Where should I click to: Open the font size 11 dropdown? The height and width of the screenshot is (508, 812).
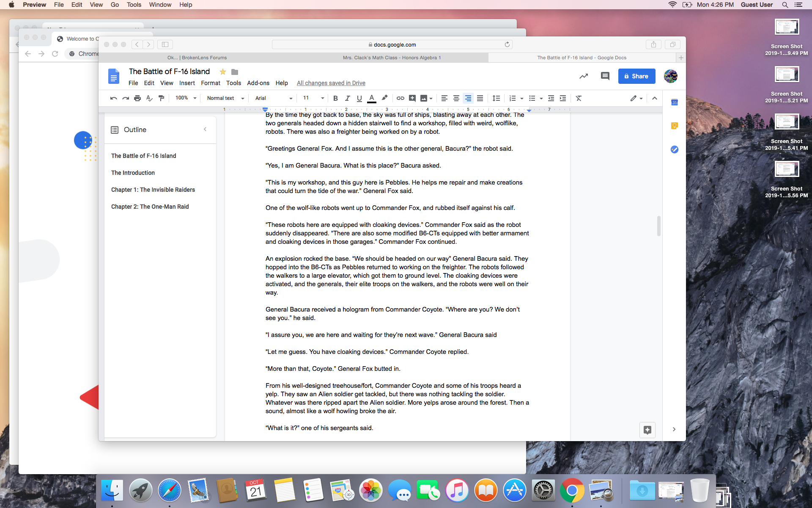coord(313,98)
